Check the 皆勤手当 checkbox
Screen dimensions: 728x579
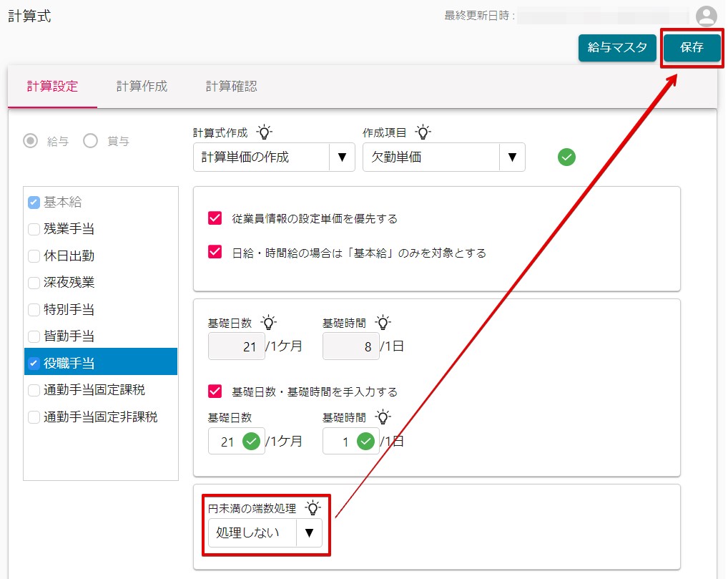coord(34,336)
